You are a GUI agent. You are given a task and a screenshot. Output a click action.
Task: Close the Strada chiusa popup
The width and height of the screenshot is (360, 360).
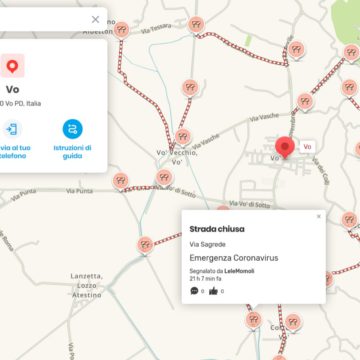coord(319,216)
